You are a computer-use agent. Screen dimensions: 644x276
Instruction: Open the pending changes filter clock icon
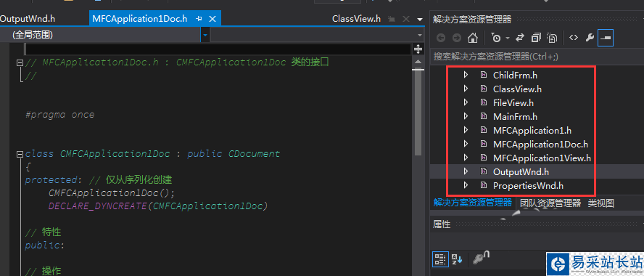(496, 38)
